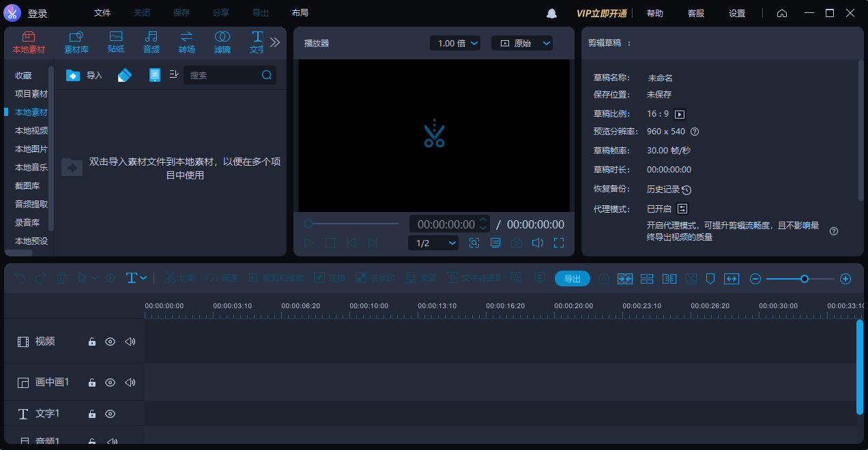
Task: Open the 本地素材 media tab
Action: coord(29,42)
